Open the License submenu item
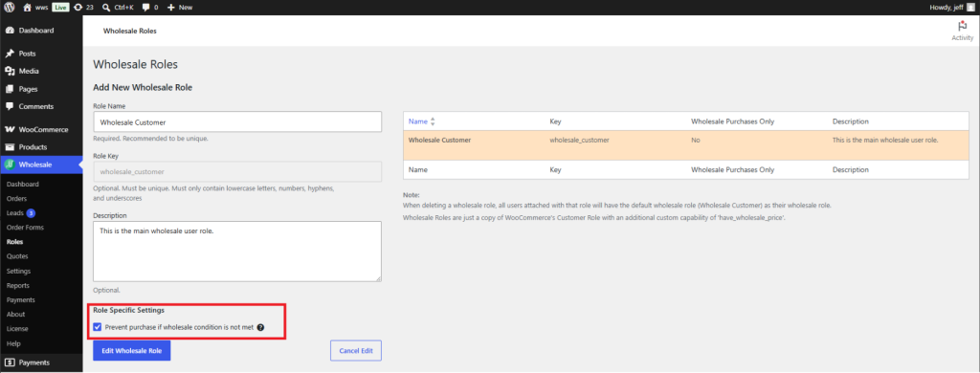 click(x=17, y=329)
